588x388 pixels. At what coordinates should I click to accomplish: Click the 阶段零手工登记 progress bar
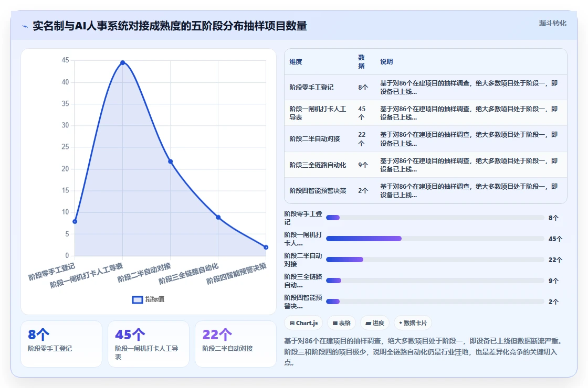435,218
